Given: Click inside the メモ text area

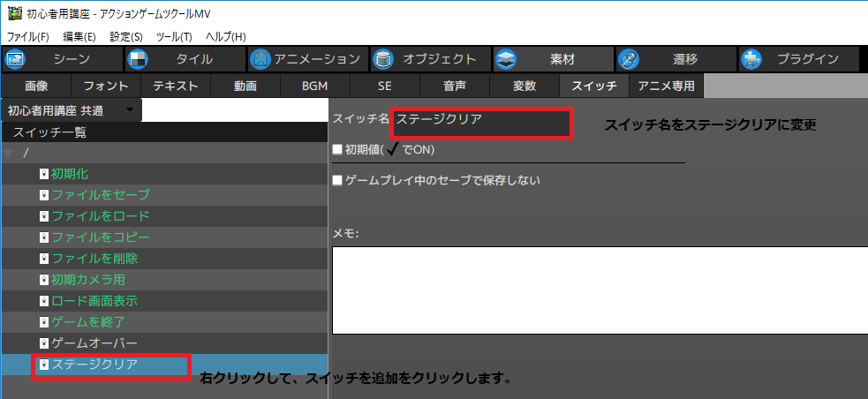Looking at the screenshot, I should tap(600, 290).
